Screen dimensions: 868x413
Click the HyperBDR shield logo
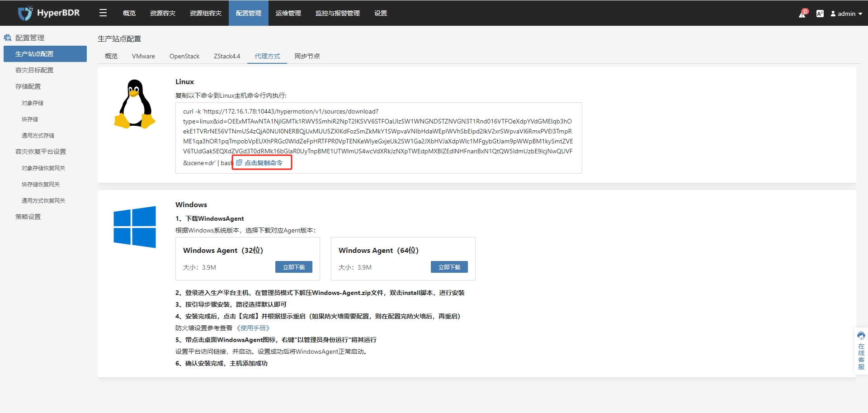[25, 13]
